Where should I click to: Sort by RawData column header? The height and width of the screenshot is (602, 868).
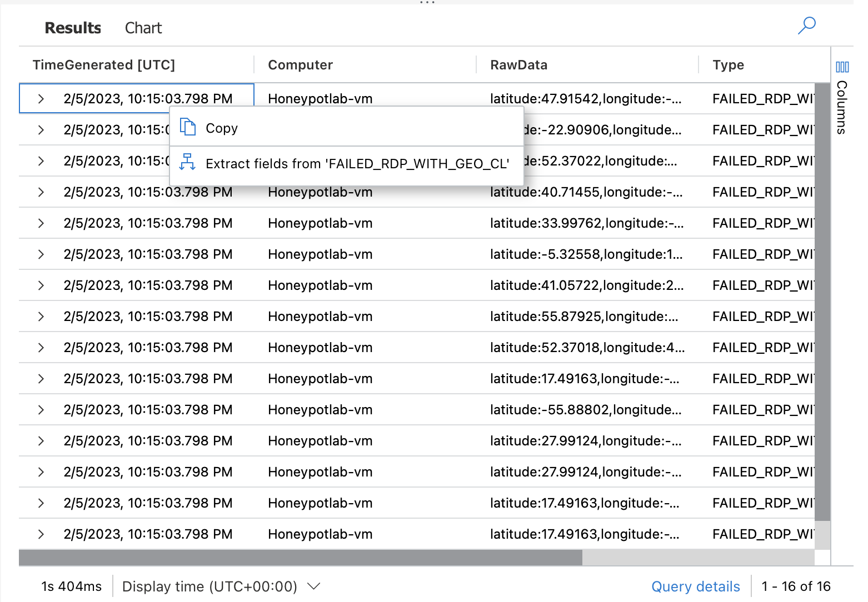point(518,65)
